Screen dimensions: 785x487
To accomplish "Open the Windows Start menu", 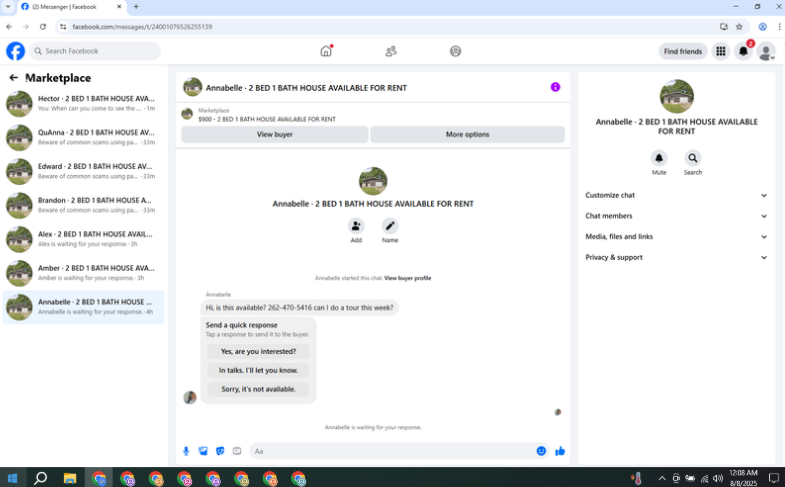I will pos(13,478).
